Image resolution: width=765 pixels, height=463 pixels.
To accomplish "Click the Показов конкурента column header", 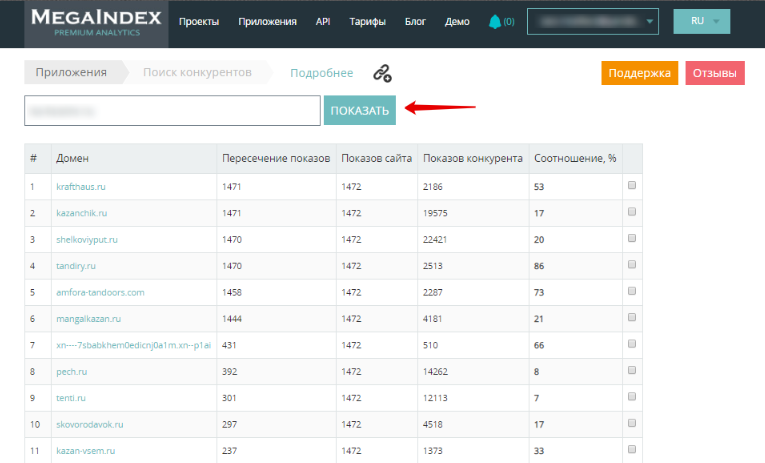I will [x=473, y=159].
